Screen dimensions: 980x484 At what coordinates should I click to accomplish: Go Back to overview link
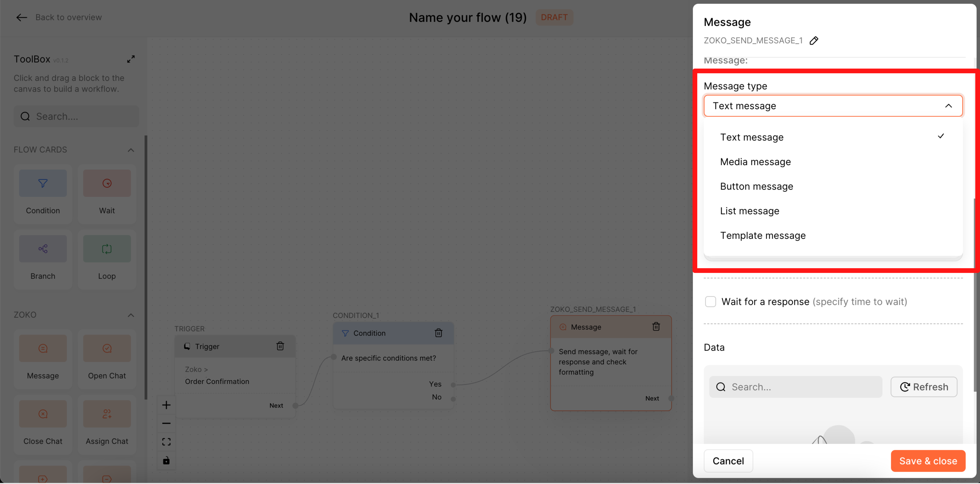69,17
